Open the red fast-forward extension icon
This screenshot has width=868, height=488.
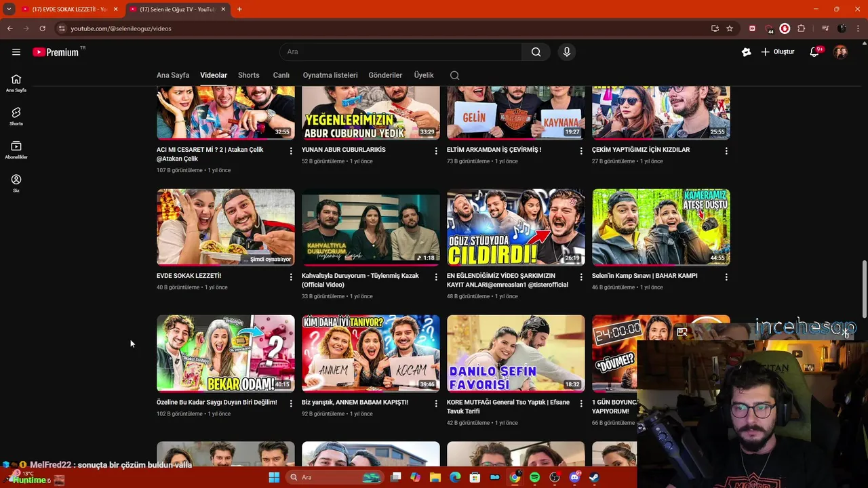point(752,28)
